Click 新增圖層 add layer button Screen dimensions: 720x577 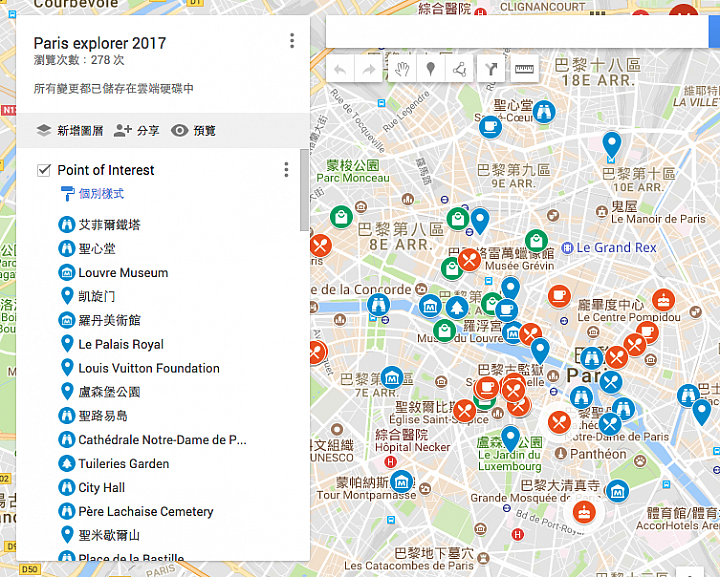tap(70, 131)
